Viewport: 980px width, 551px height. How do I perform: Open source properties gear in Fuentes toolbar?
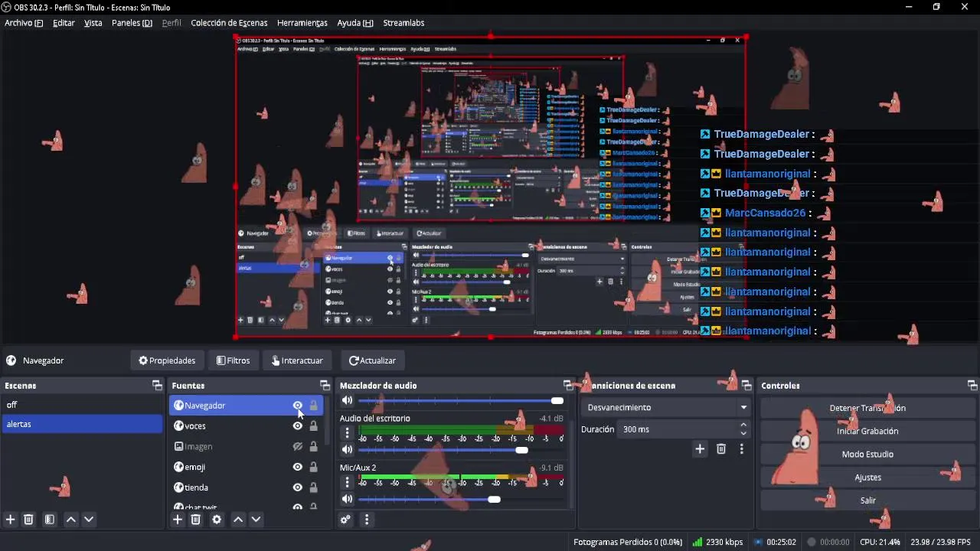coord(217,520)
